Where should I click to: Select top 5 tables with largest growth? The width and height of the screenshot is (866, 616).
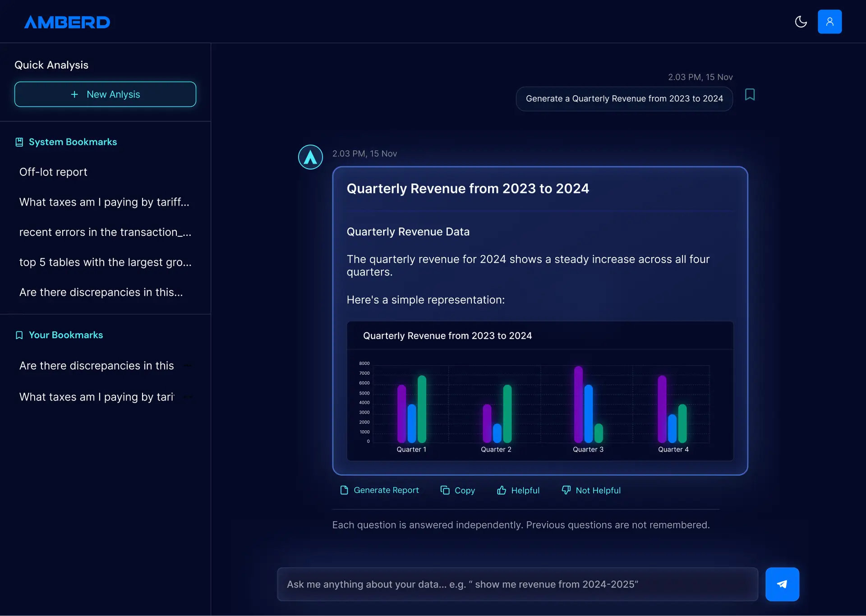pos(105,262)
